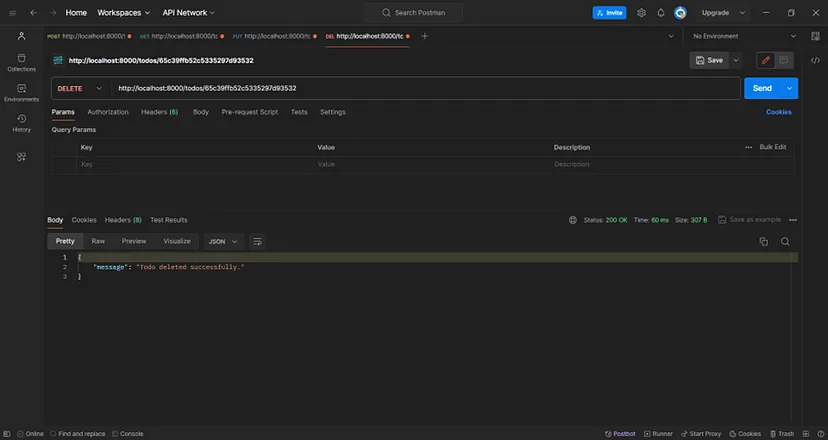
Task: Open Environments in the sidebar
Action: [22, 92]
